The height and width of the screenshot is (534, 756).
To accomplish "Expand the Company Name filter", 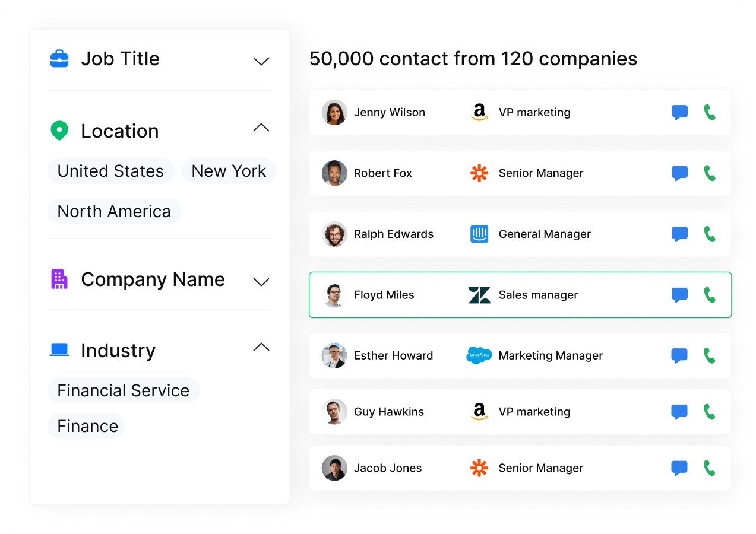I will coord(261,282).
